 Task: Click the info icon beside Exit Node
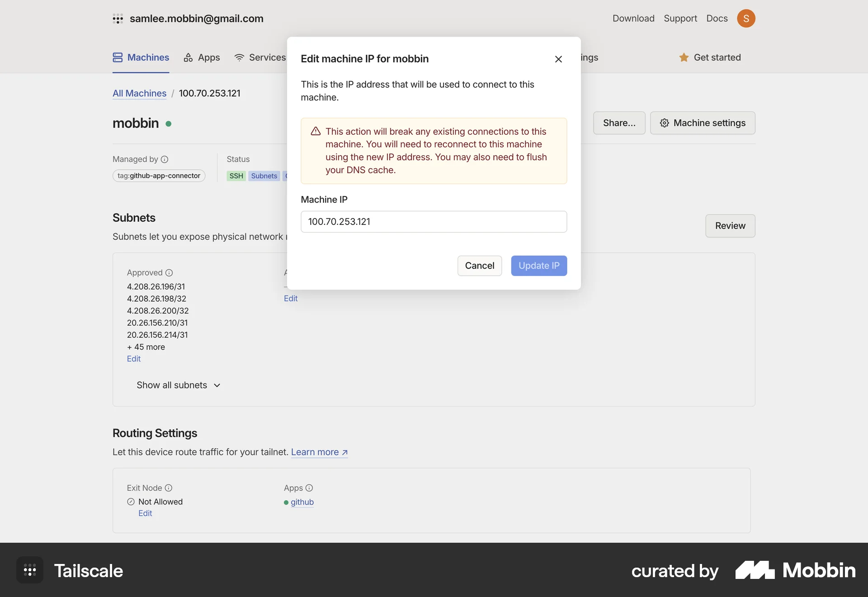169,488
